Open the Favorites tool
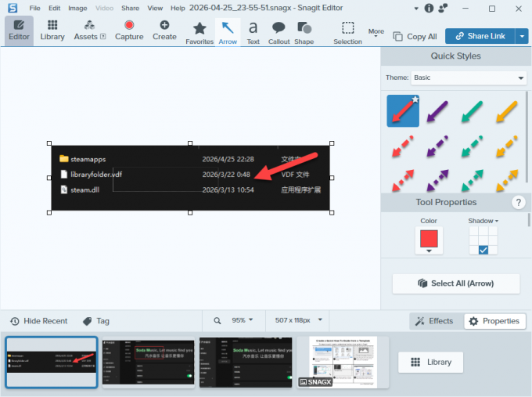This screenshot has height=397, width=532. click(x=199, y=33)
